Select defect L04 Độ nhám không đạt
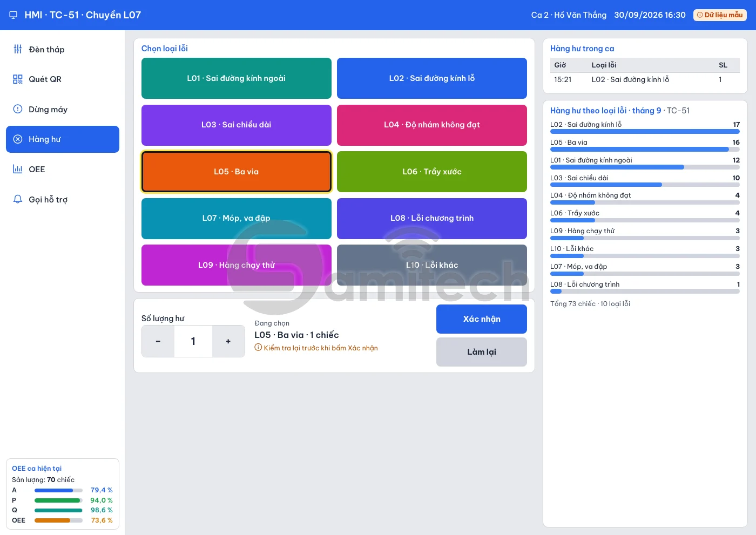Screen dimensions: 756x535 tap(432, 125)
